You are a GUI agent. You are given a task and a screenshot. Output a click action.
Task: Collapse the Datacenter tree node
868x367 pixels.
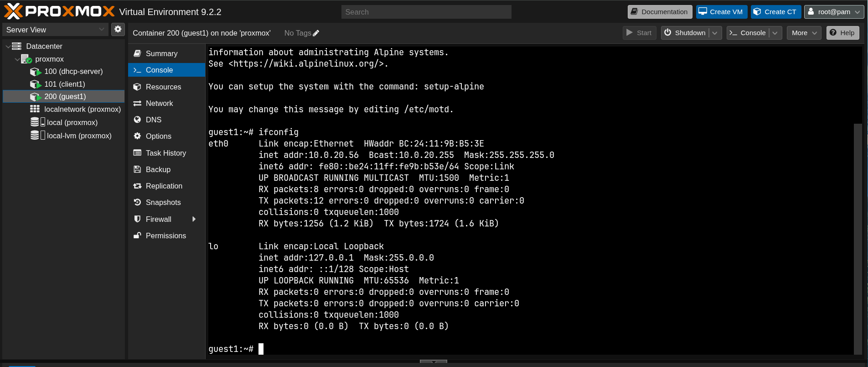click(x=8, y=46)
